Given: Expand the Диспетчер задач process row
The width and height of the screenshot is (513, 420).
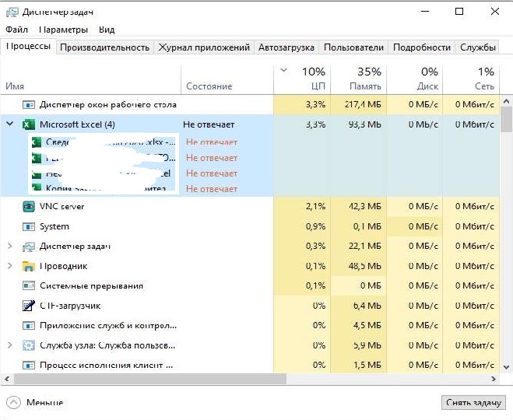Looking at the screenshot, I should click(10, 246).
